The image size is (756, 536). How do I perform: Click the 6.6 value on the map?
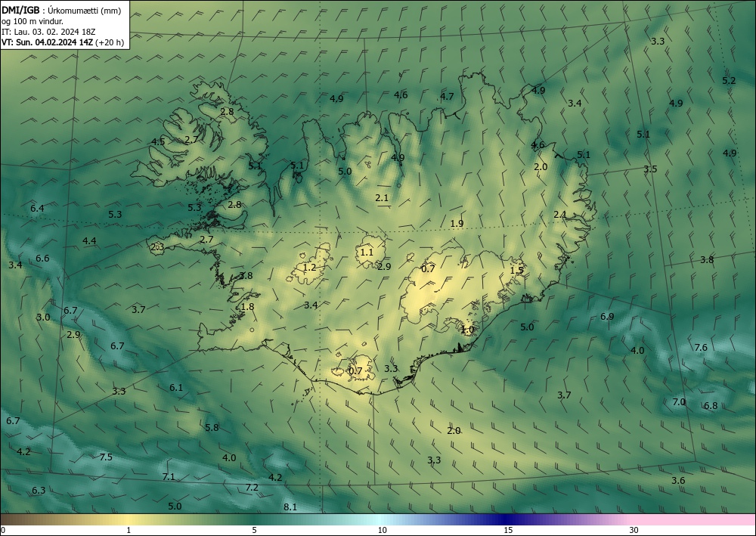click(x=42, y=259)
